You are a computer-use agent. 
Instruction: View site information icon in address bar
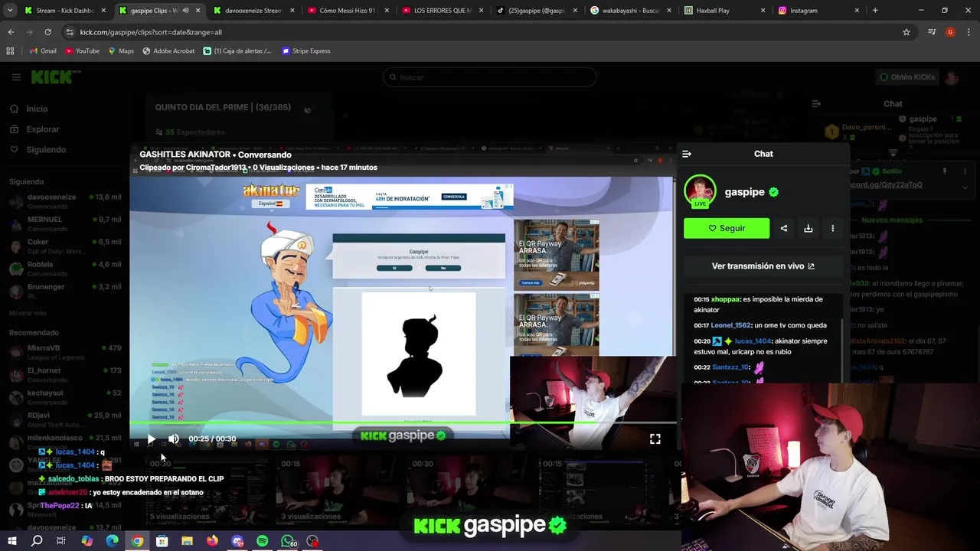point(70,32)
